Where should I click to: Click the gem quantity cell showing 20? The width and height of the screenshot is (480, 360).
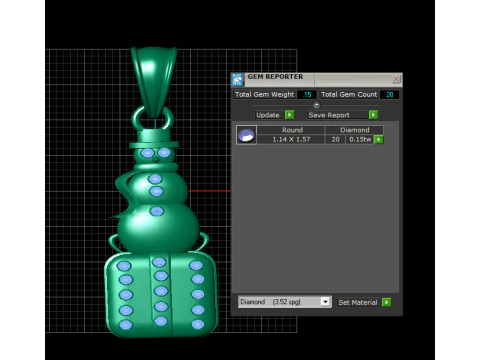[335, 139]
